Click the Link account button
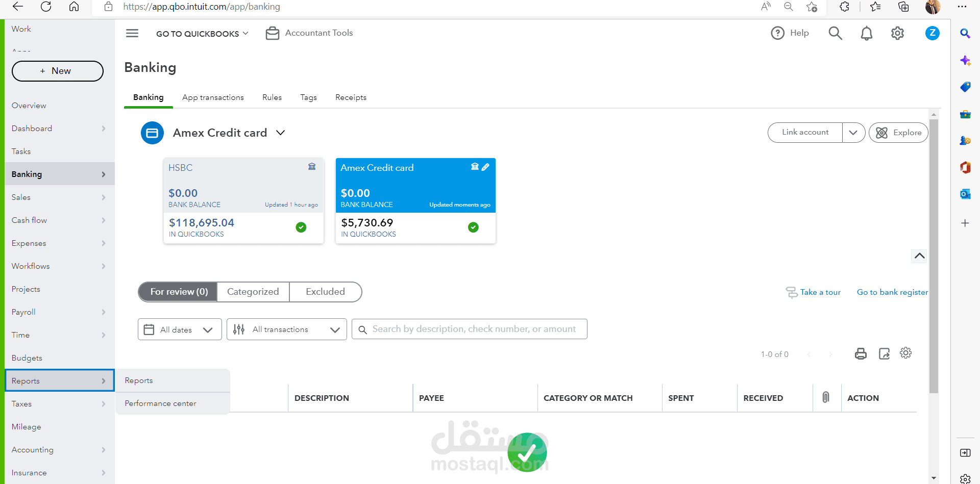 (x=805, y=133)
